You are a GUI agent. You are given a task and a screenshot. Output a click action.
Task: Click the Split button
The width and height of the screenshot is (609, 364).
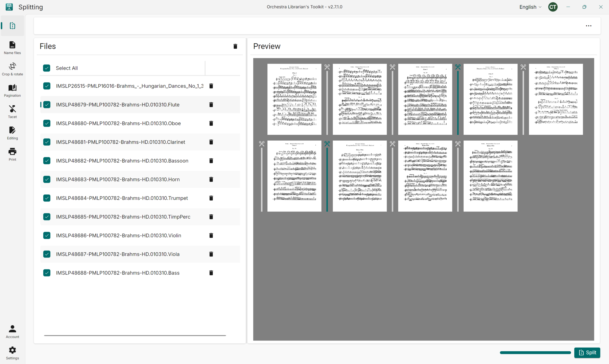(587, 353)
